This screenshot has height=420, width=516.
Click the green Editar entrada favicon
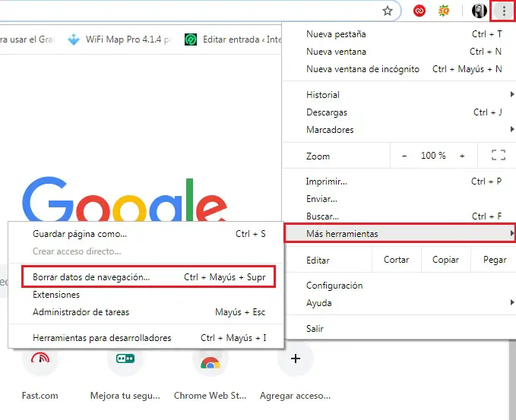click(191, 39)
